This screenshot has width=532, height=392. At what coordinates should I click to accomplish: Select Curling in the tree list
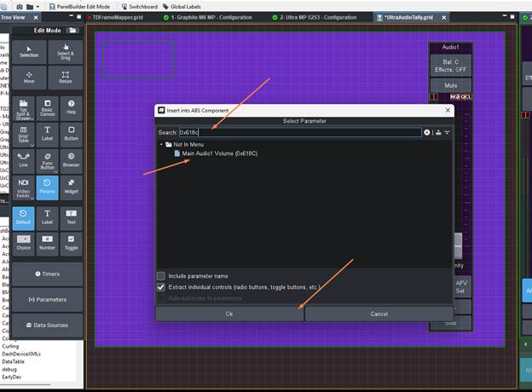click(10, 346)
